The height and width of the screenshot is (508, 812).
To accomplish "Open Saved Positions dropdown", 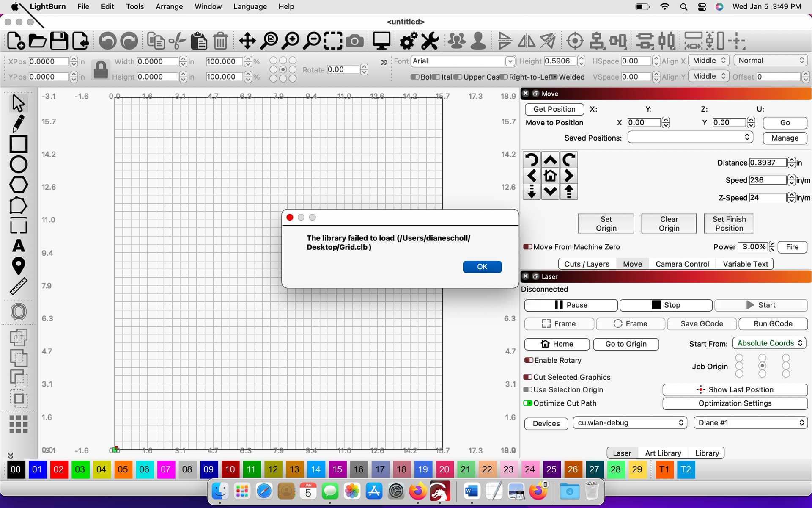I will click(690, 137).
